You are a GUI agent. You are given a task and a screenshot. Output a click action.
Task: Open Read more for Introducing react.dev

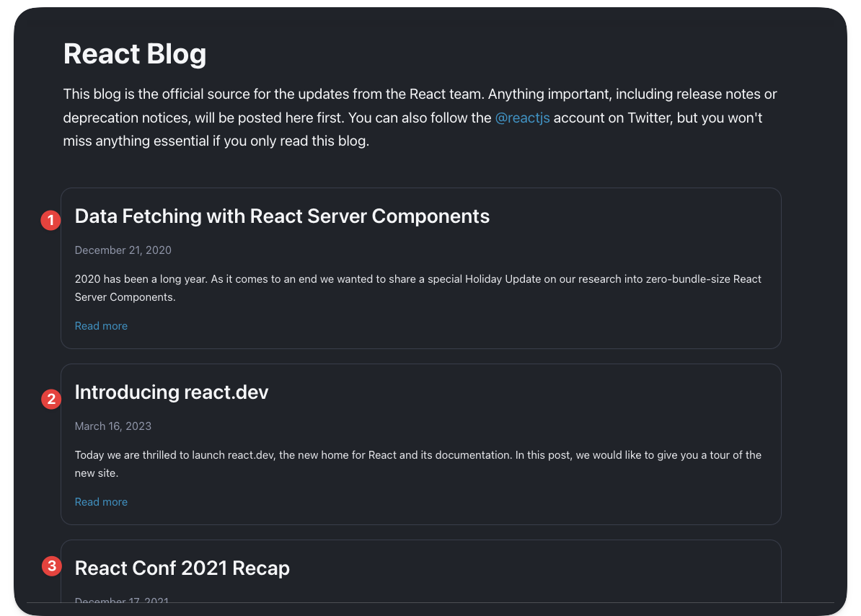click(101, 502)
